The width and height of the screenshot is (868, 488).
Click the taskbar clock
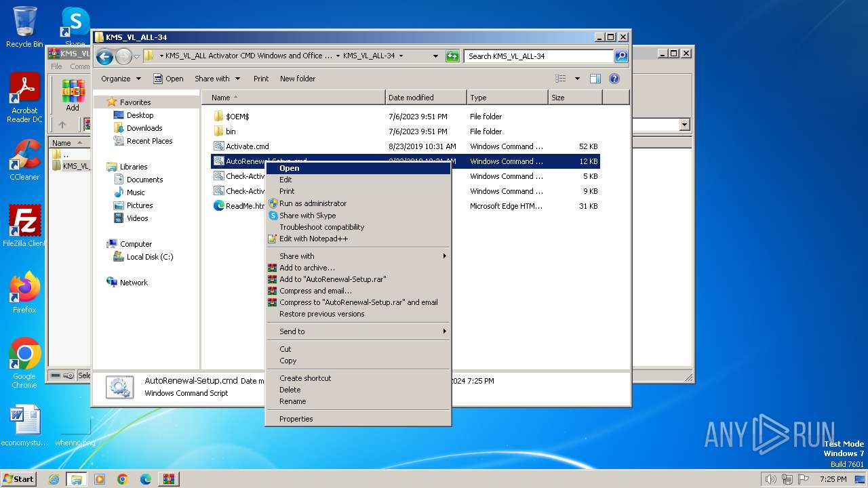coord(833,479)
